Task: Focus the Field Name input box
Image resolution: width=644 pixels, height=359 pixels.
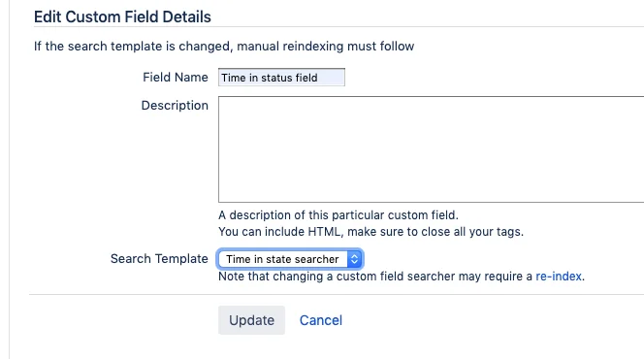Action: click(x=281, y=78)
